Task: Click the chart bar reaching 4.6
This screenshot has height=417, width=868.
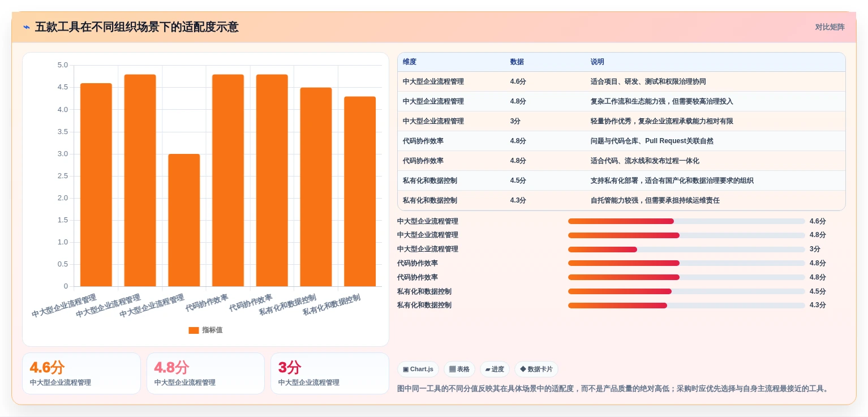Action: pyautogui.click(x=96, y=185)
